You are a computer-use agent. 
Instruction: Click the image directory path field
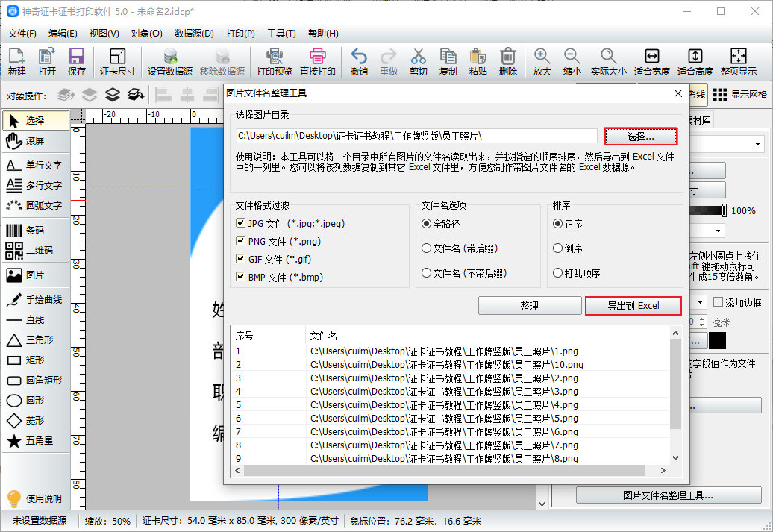[x=416, y=136]
